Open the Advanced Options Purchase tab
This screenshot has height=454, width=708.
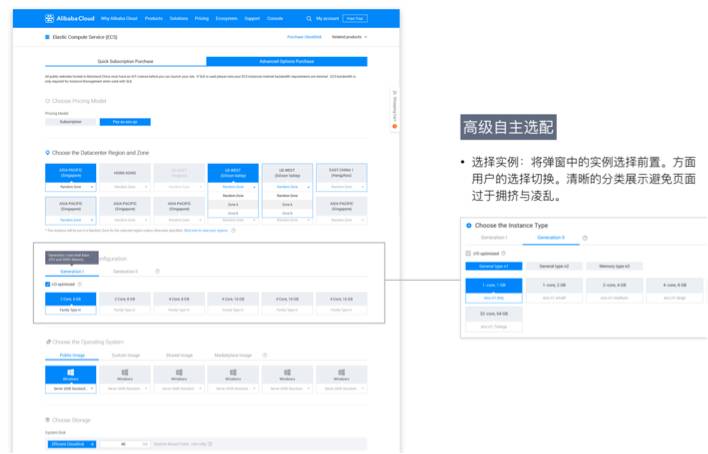[287, 61]
